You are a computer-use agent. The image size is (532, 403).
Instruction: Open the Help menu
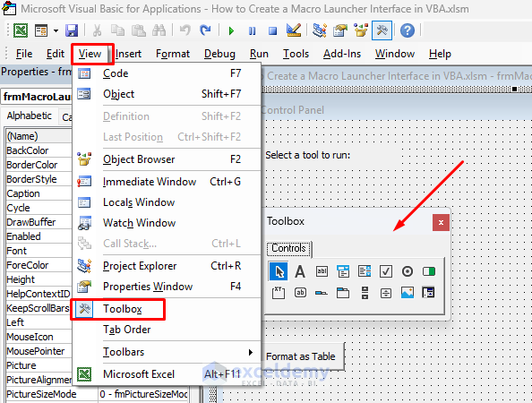click(x=440, y=54)
